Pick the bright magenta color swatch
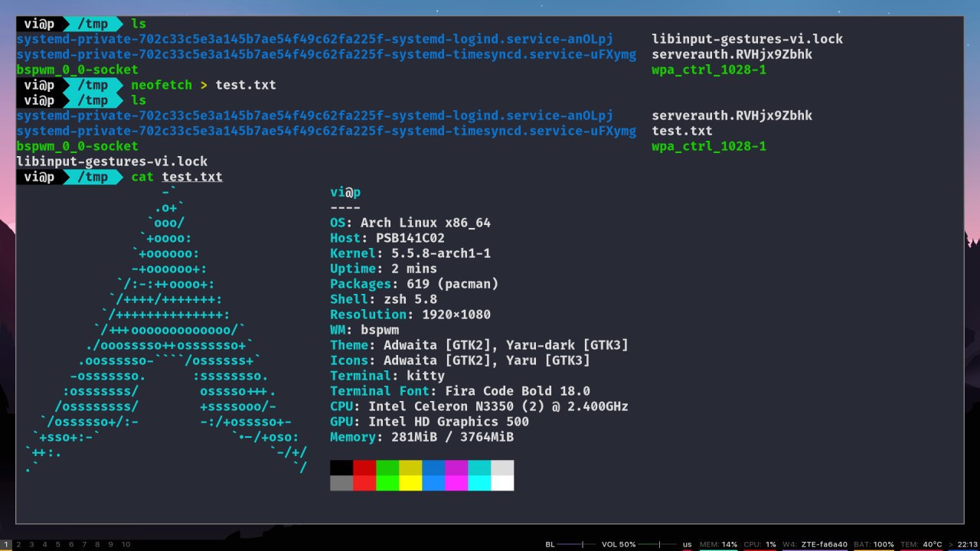 point(456,483)
